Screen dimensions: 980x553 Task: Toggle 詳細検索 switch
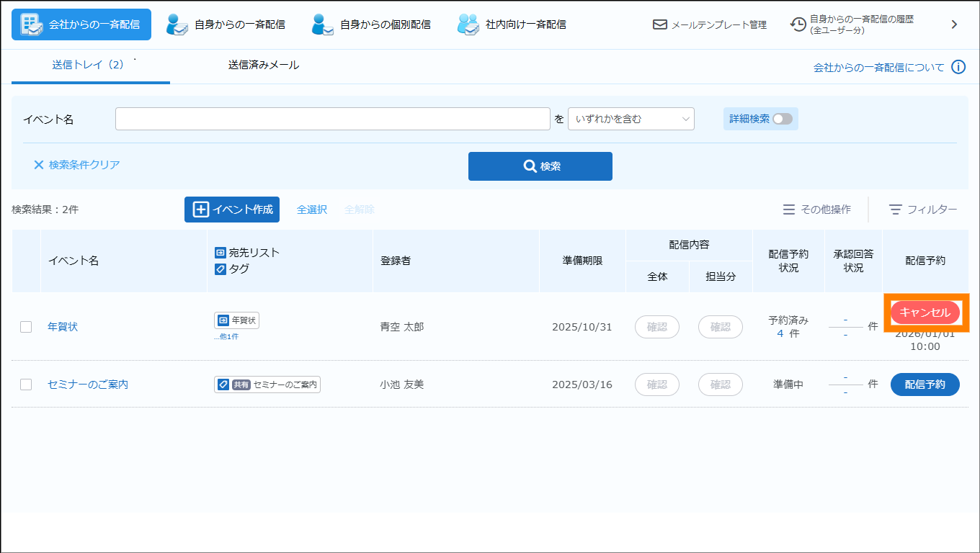click(782, 119)
